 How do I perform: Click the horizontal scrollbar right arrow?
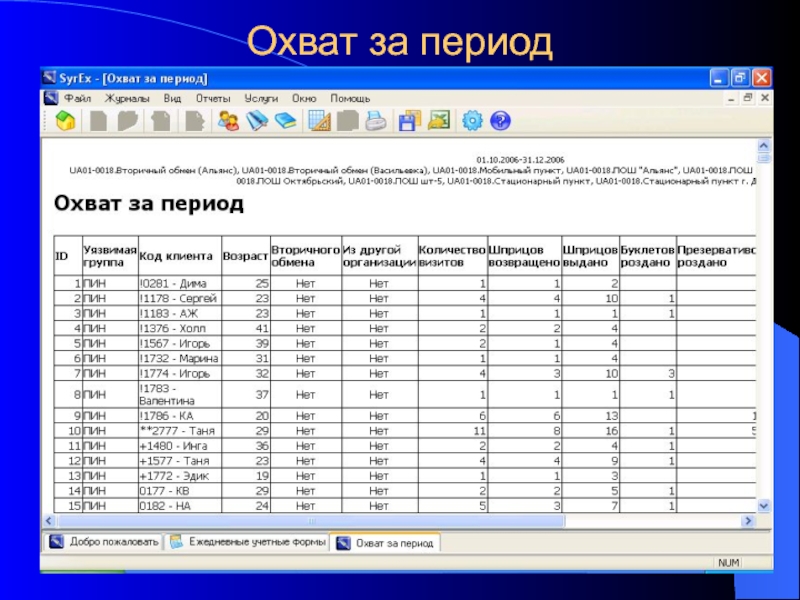[x=750, y=522]
